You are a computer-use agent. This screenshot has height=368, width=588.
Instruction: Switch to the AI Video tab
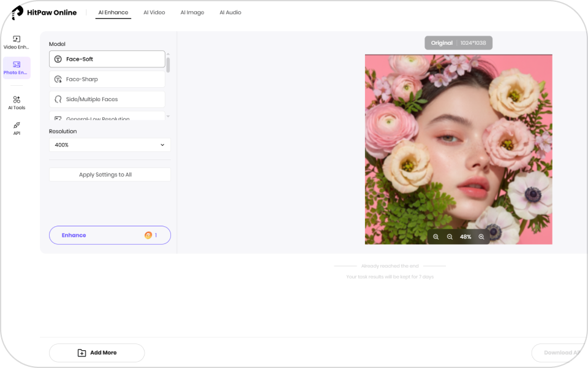point(154,12)
